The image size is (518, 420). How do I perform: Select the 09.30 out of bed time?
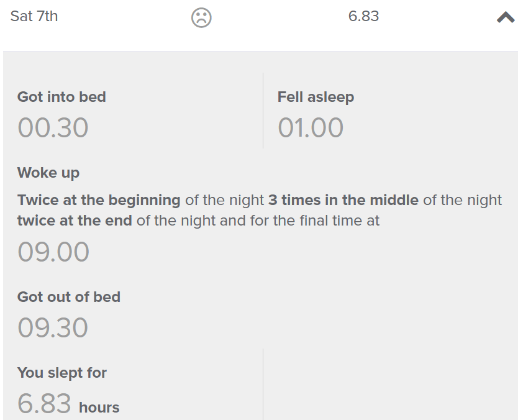coord(53,328)
